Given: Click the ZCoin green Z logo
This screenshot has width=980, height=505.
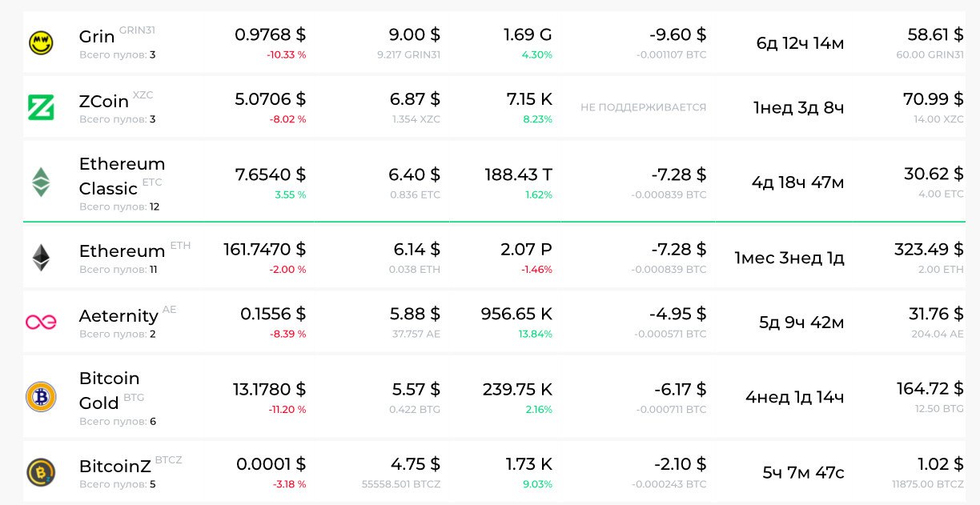Looking at the screenshot, I should [41, 107].
